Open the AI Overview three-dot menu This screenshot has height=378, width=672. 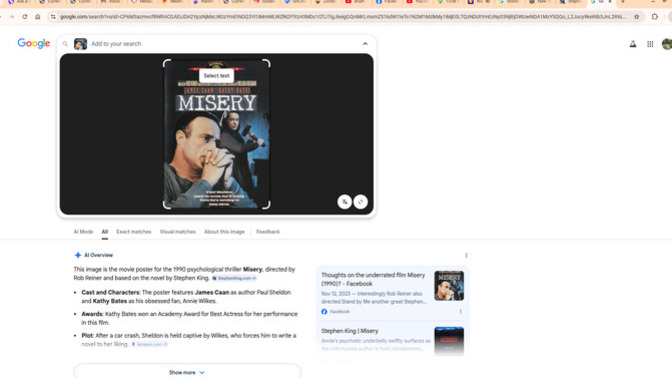point(466,255)
